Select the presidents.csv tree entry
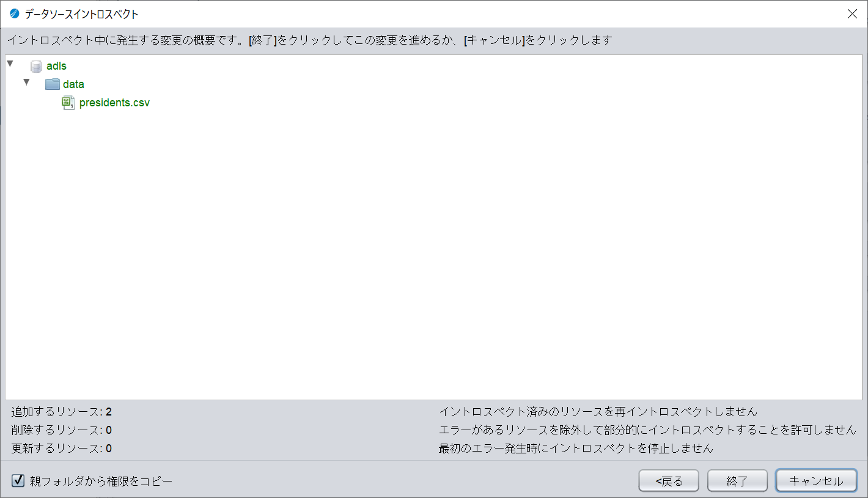The image size is (868, 498). pos(114,103)
